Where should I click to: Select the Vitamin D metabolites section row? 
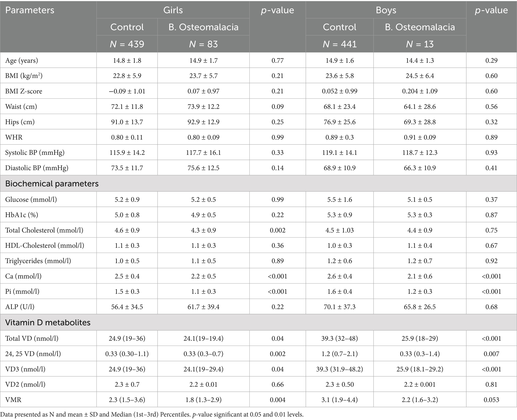pyautogui.click(x=48, y=322)
